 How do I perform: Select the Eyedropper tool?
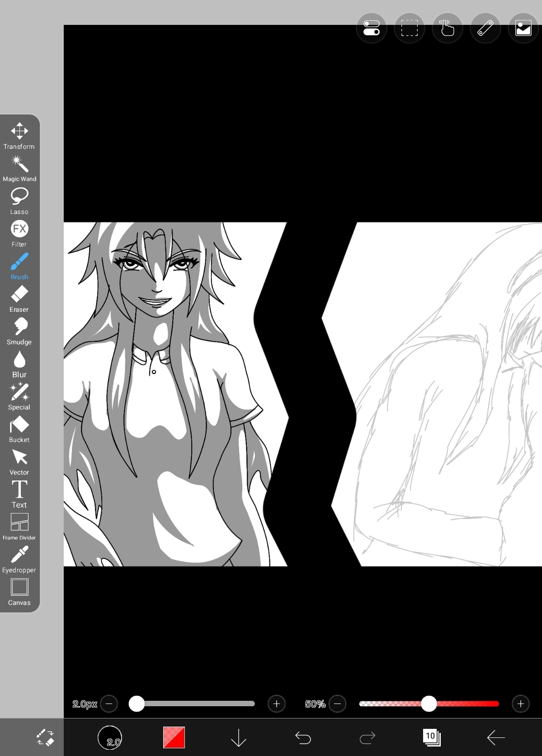19,559
